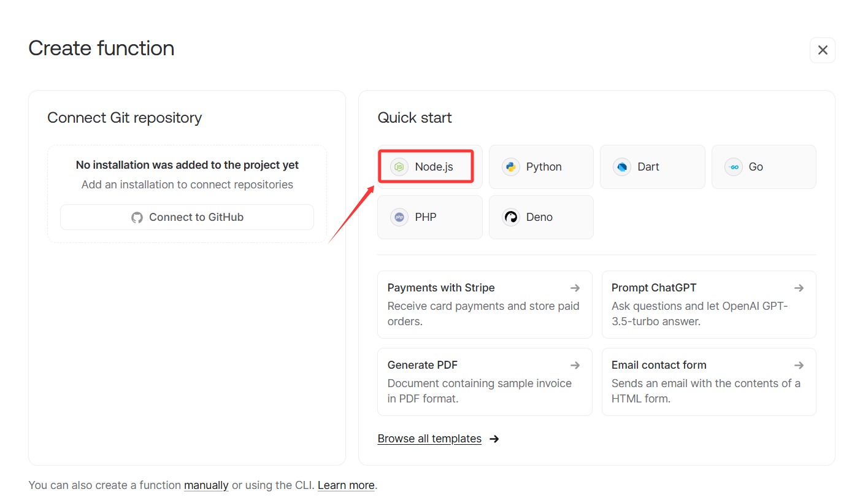The image size is (868, 500).
Task: Select the Generate PDF template title
Action: [x=423, y=365]
